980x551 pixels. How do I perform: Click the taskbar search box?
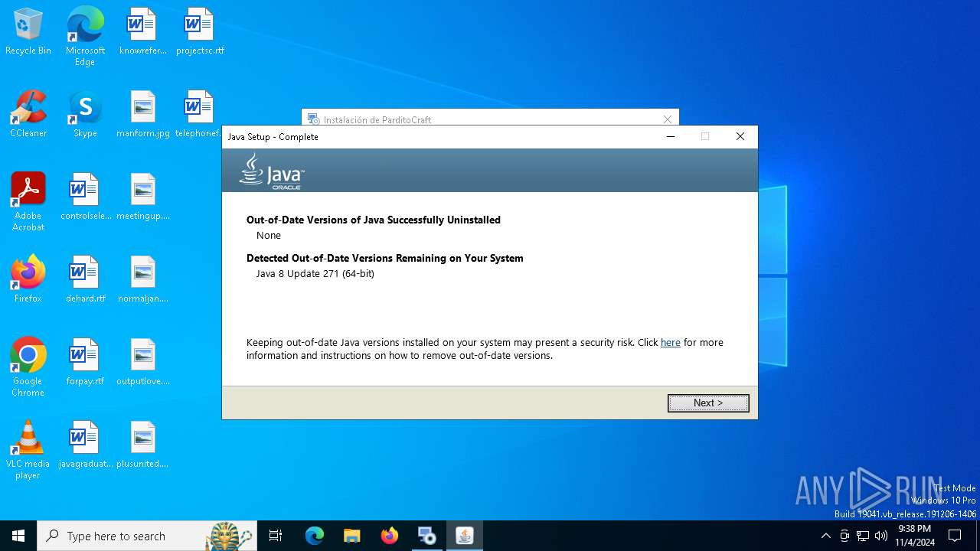pos(146,536)
